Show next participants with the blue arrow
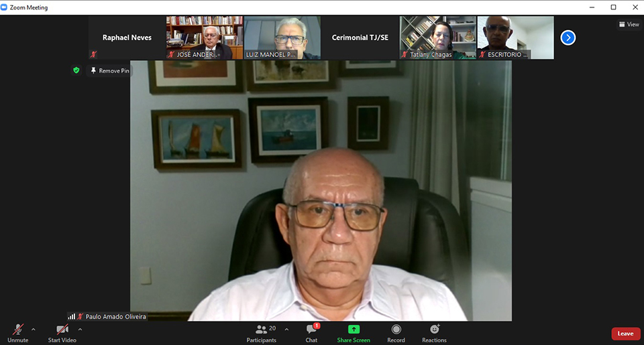Image resolution: width=644 pixels, height=345 pixels. [568, 38]
